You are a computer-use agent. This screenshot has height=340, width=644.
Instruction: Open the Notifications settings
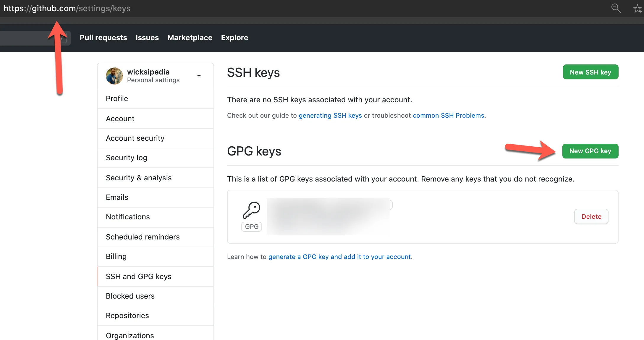pos(127,217)
